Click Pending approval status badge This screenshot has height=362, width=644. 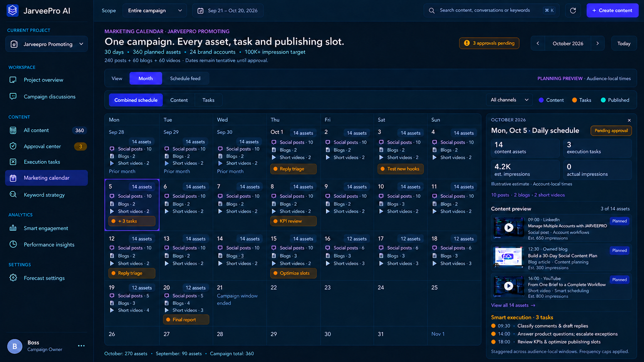(x=611, y=131)
